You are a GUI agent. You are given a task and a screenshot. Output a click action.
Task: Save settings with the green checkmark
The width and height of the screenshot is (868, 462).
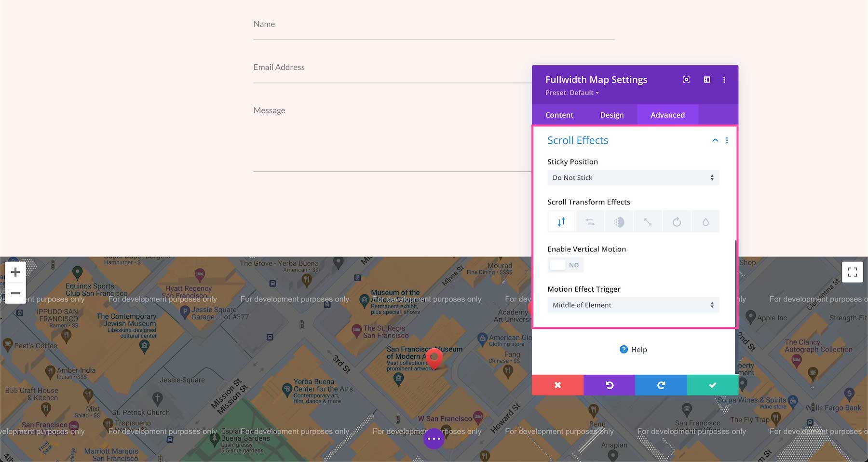coord(712,385)
